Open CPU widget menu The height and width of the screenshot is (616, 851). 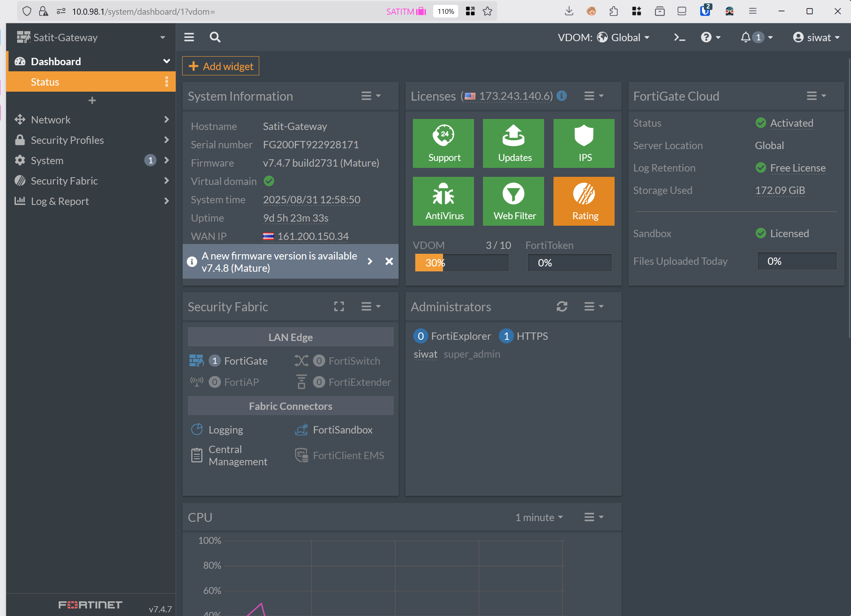(594, 517)
